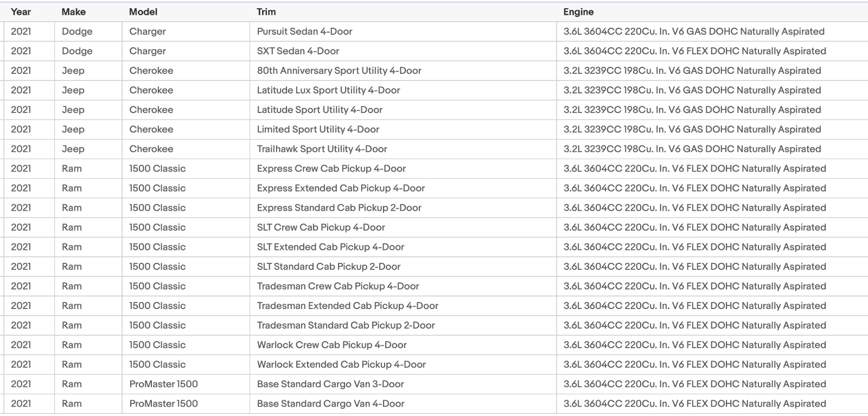This screenshot has width=868, height=416.
Task: Click 1500 Classic in Warlock Crew Cab row
Action: (x=157, y=344)
